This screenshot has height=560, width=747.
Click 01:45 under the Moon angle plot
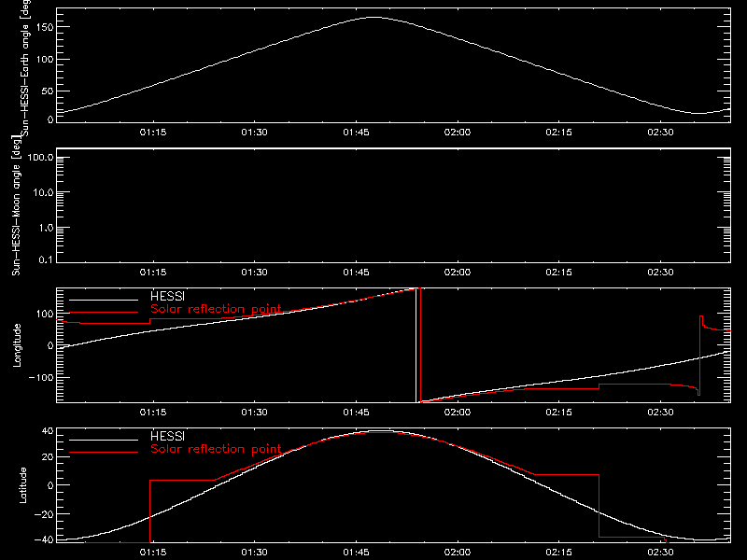356,273
